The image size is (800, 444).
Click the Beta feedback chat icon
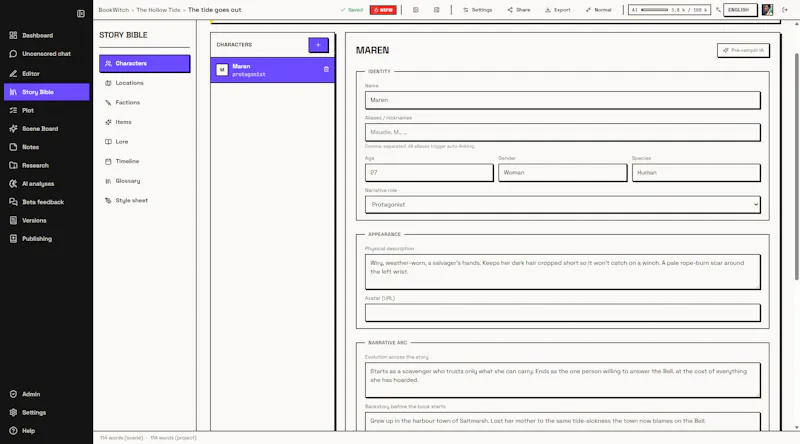point(13,202)
